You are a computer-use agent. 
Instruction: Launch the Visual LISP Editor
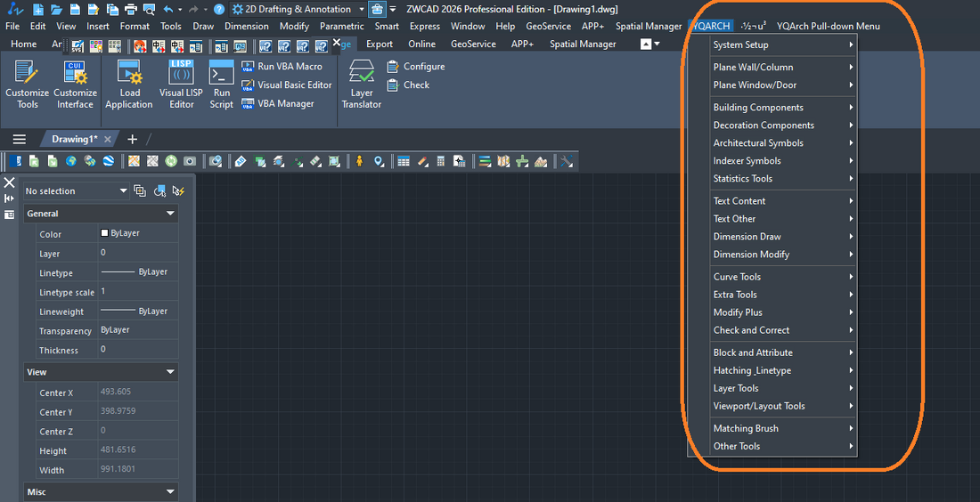coord(182,85)
